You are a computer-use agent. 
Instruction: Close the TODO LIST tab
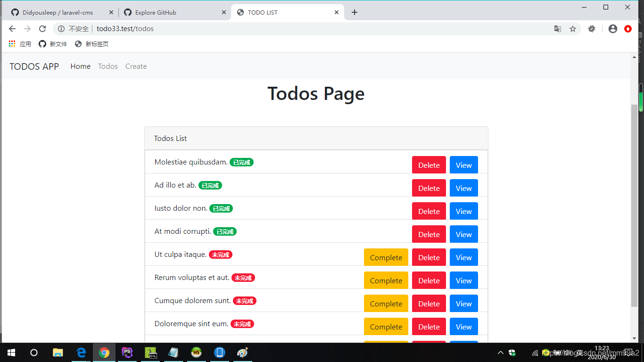337,12
